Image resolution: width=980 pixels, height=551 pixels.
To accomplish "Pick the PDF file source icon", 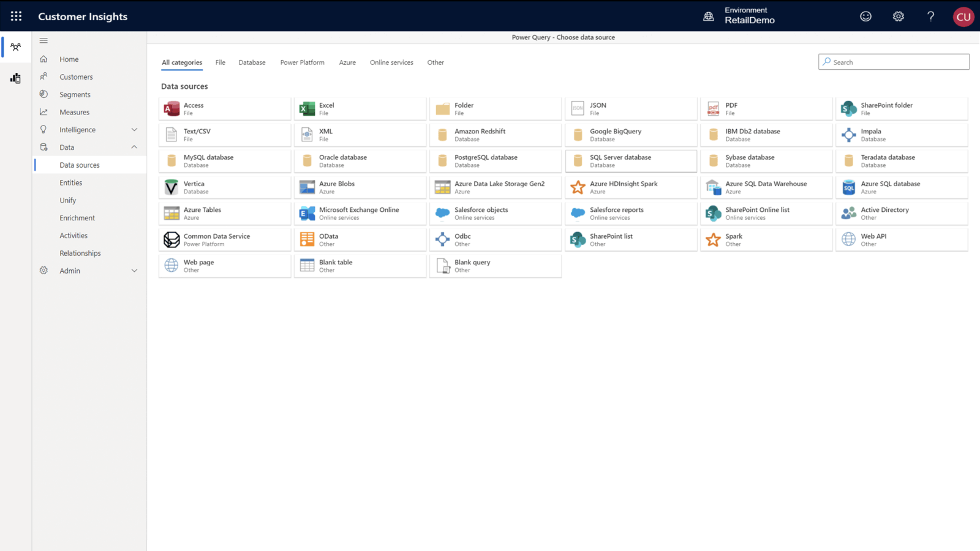I will point(713,109).
